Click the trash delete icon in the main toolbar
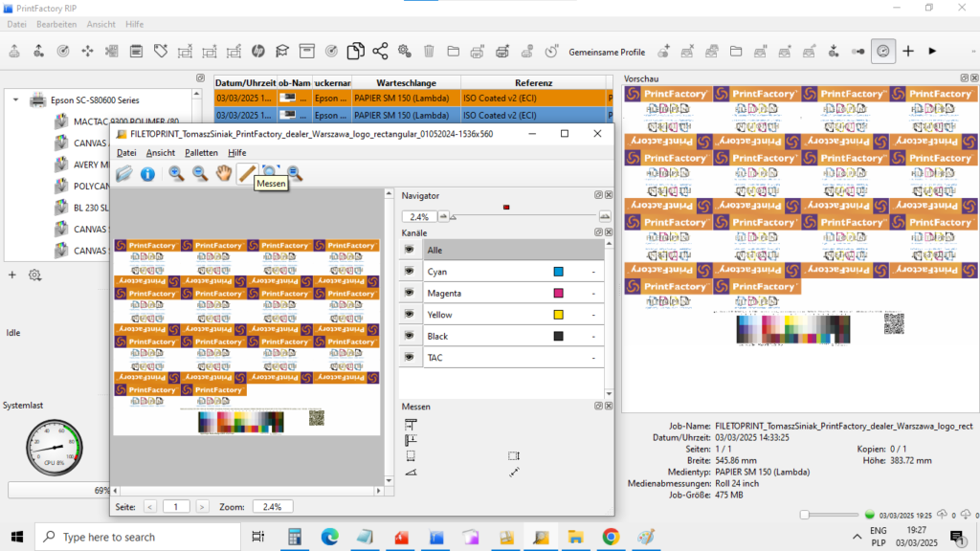The height and width of the screenshot is (551, 980). (x=430, y=51)
